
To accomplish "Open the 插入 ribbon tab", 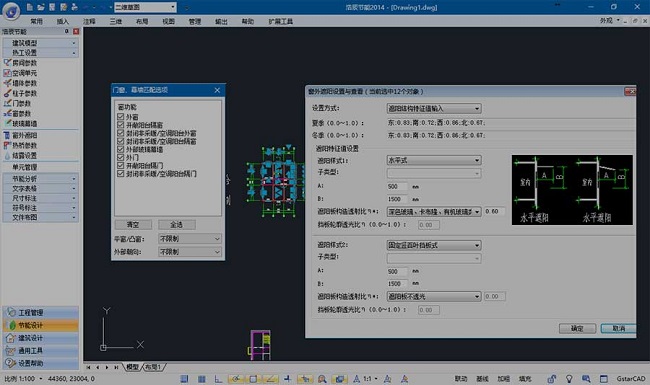I will 63,21.
